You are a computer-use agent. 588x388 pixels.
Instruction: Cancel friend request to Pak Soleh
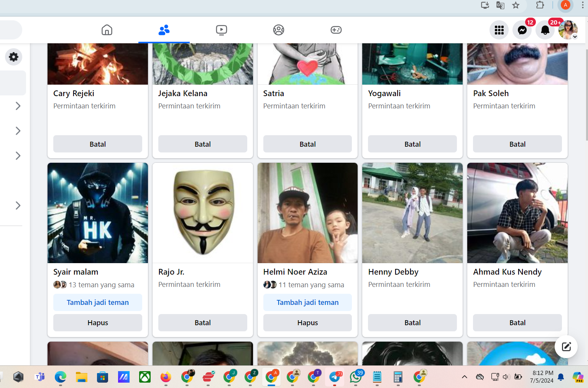coord(517,144)
